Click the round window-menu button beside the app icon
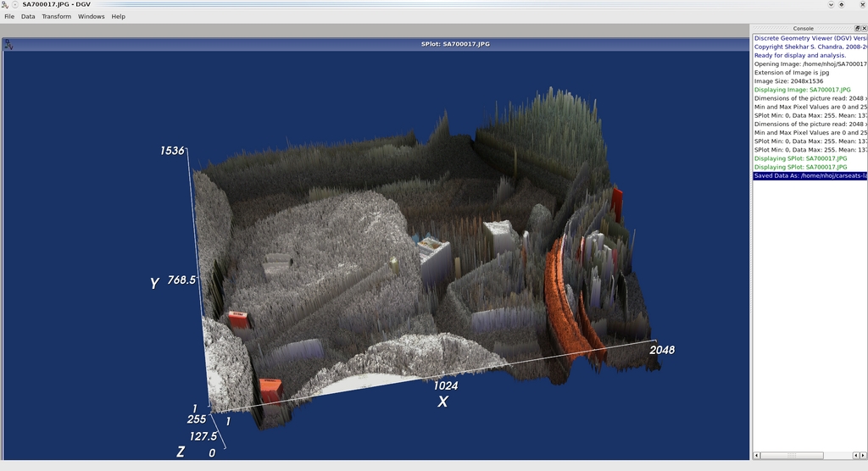The image size is (868, 471). (15, 4)
